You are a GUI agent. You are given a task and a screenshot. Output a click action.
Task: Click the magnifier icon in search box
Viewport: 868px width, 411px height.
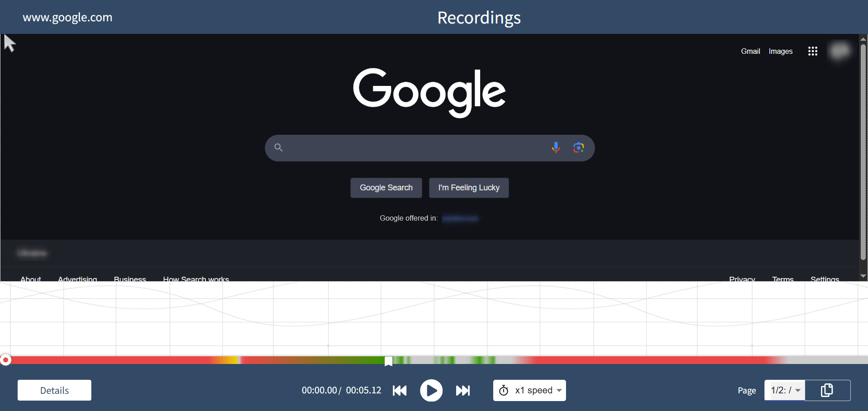click(278, 147)
